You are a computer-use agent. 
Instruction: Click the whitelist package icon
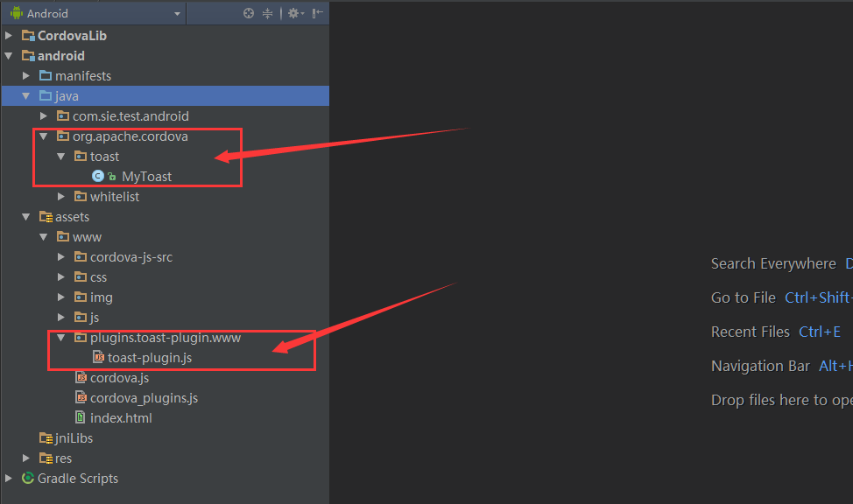pos(81,196)
